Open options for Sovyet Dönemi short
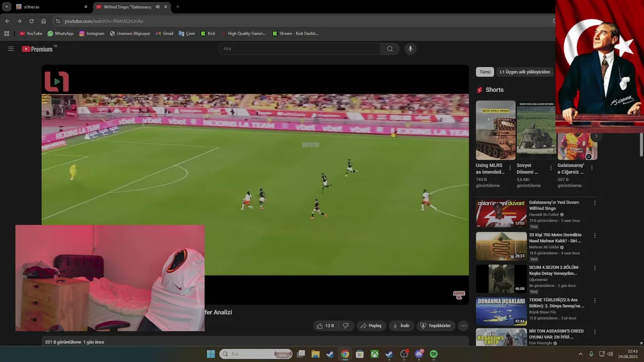644x362 pixels. (x=551, y=168)
